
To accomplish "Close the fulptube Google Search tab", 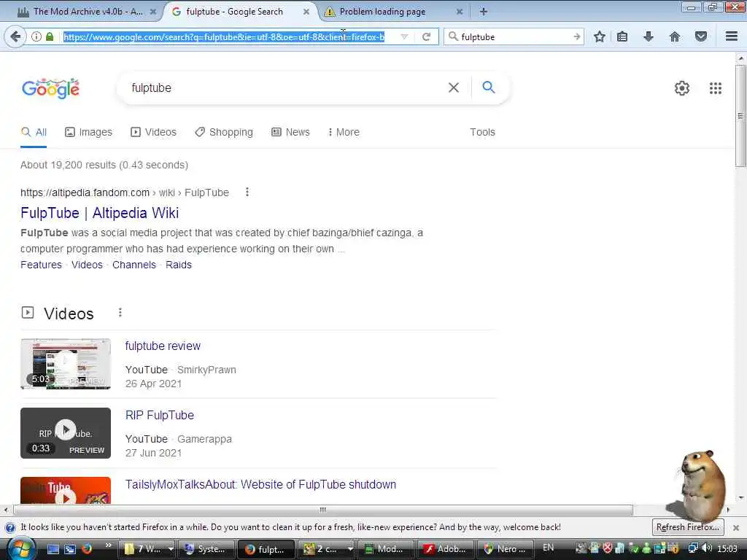I will (x=306, y=12).
